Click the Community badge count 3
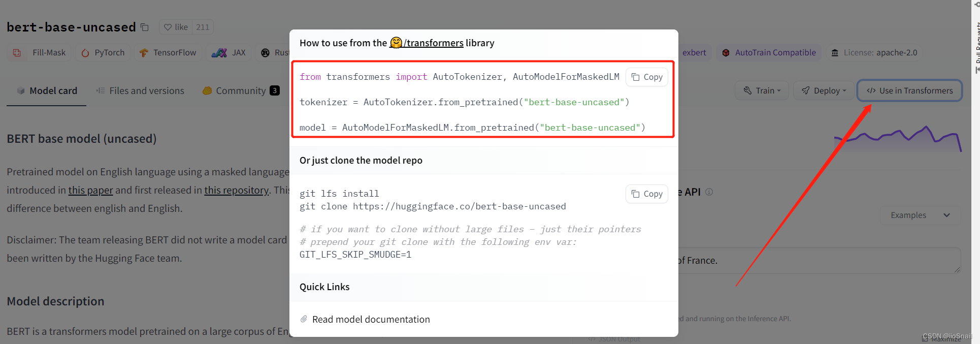Viewport: 980px width, 344px height. pyautogui.click(x=275, y=91)
